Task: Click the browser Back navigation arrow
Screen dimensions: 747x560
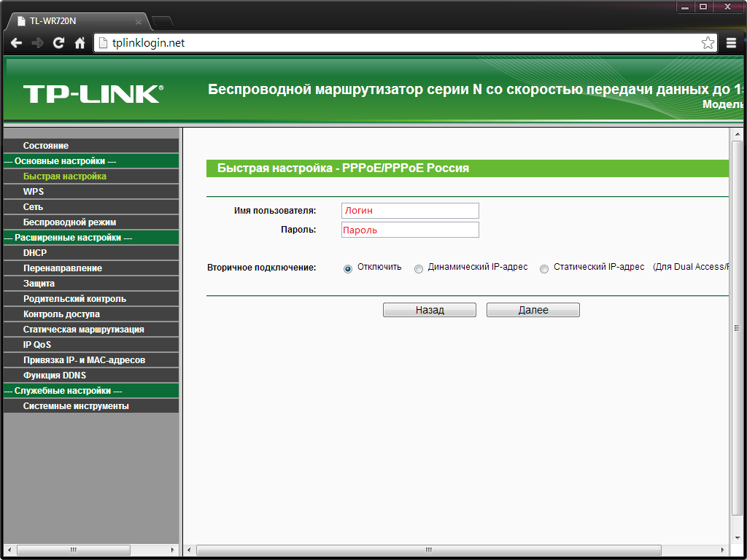Action: tap(16, 42)
